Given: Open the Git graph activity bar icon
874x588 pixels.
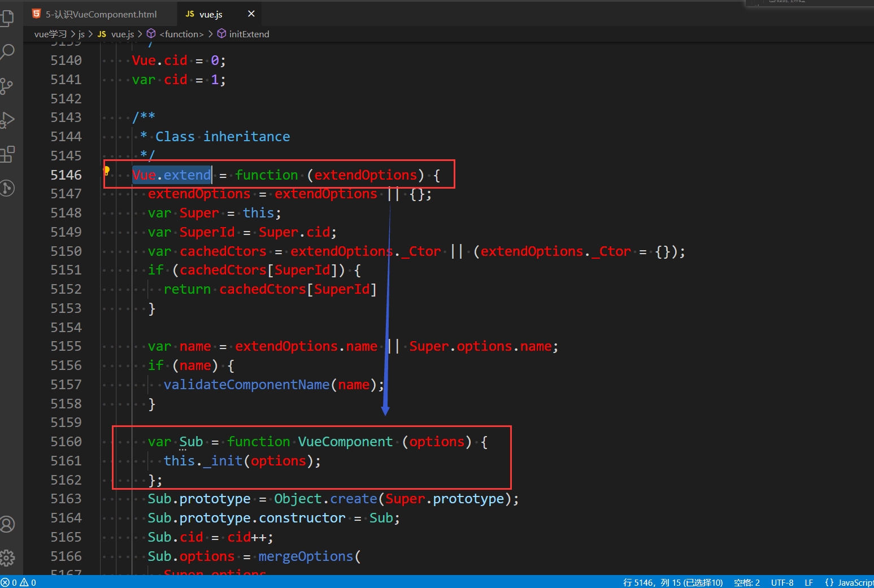Looking at the screenshot, I should tap(7, 188).
